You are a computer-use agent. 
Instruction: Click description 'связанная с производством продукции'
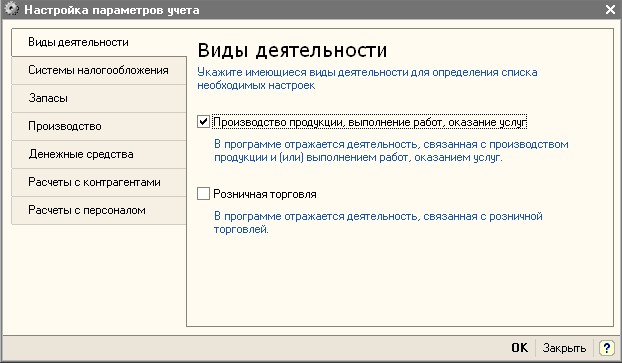(391, 151)
